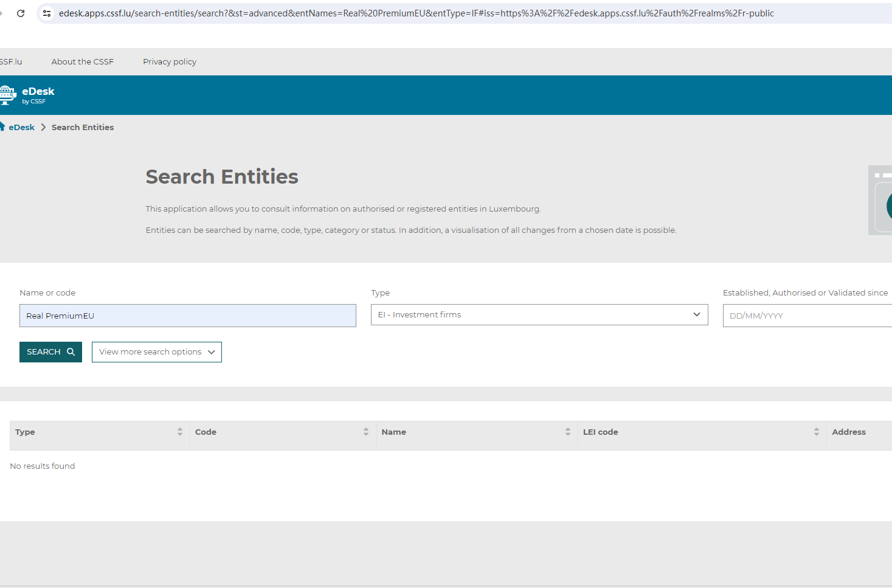
Task: Open the Type dropdown showing Investment firms
Action: [539, 315]
